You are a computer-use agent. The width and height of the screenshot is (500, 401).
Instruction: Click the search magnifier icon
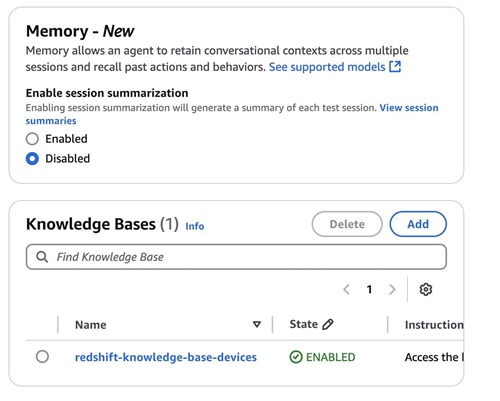(x=42, y=257)
